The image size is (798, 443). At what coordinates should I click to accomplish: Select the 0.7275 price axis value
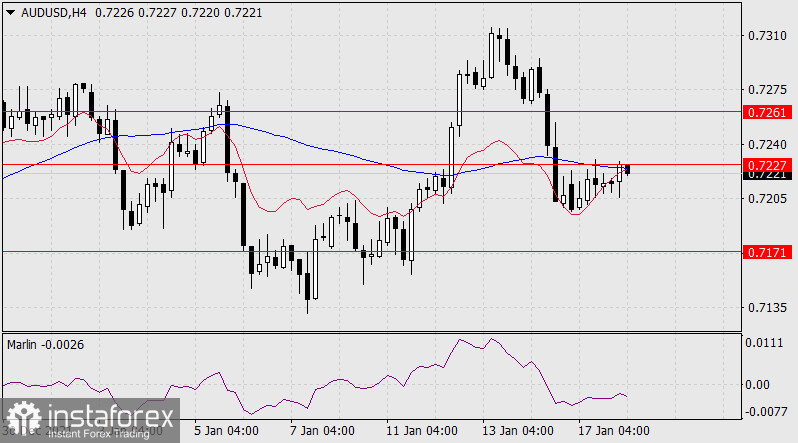[x=767, y=90]
